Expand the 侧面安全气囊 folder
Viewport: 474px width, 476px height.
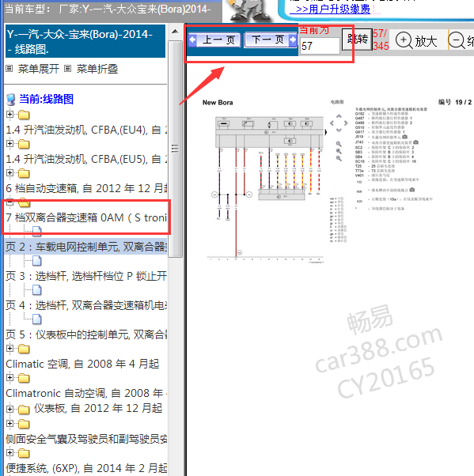tap(9, 424)
